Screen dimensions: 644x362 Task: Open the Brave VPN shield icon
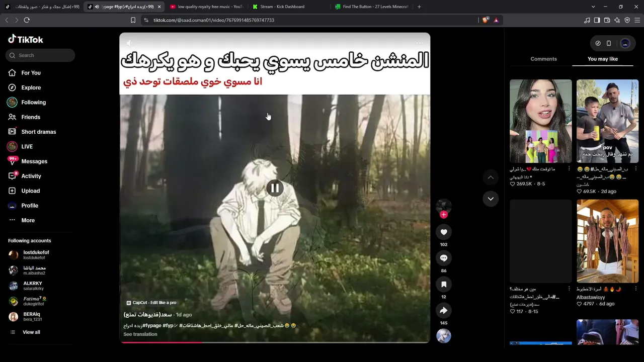tap(627, 20)
